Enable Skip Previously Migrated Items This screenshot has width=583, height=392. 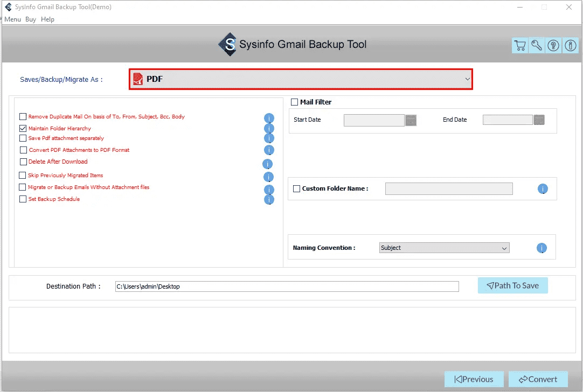[x=22, y=175]
